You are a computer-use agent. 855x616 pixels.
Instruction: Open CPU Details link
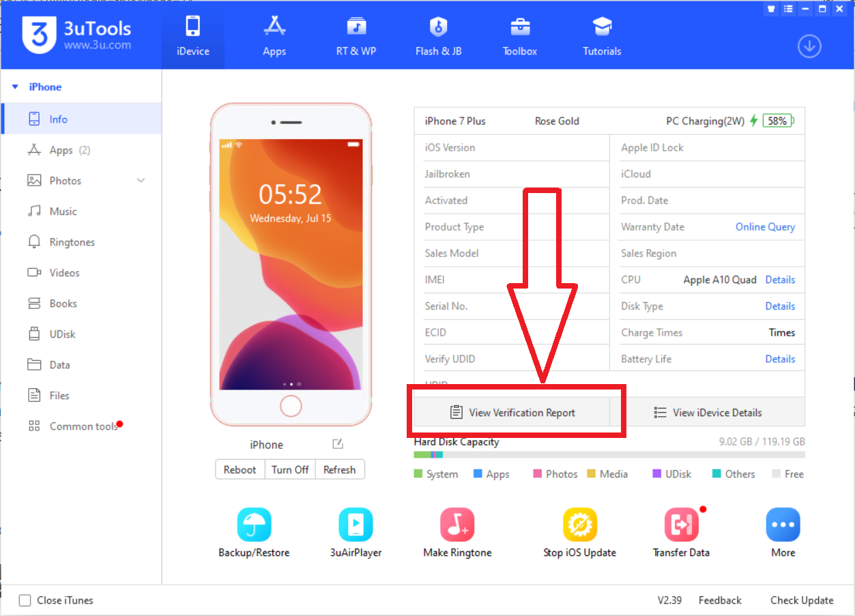780,280
